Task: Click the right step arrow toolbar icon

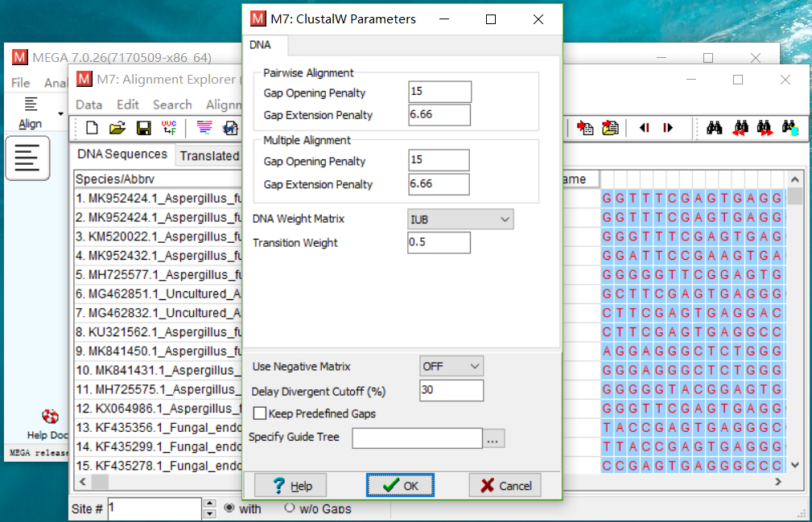Action: pos(668,128)
